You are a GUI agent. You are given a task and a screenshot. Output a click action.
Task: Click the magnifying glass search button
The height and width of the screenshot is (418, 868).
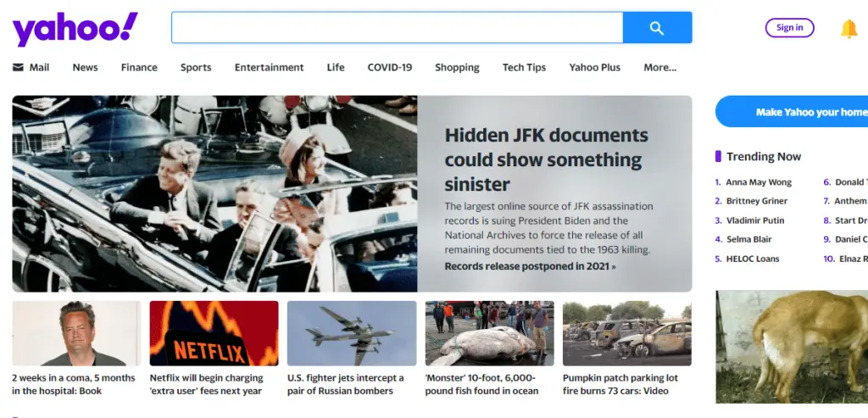point(657,28)
